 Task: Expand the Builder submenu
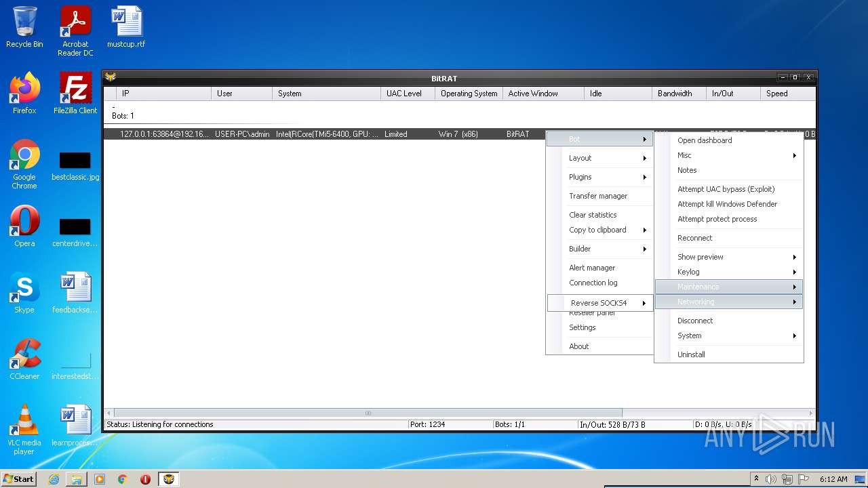[x=599, y=249]
